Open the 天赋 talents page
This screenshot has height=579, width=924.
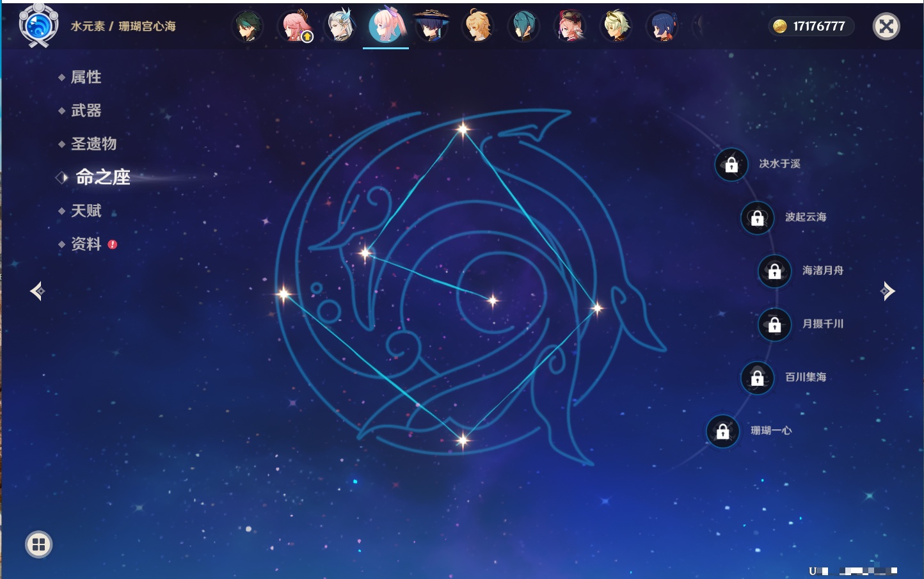point(86,210)
